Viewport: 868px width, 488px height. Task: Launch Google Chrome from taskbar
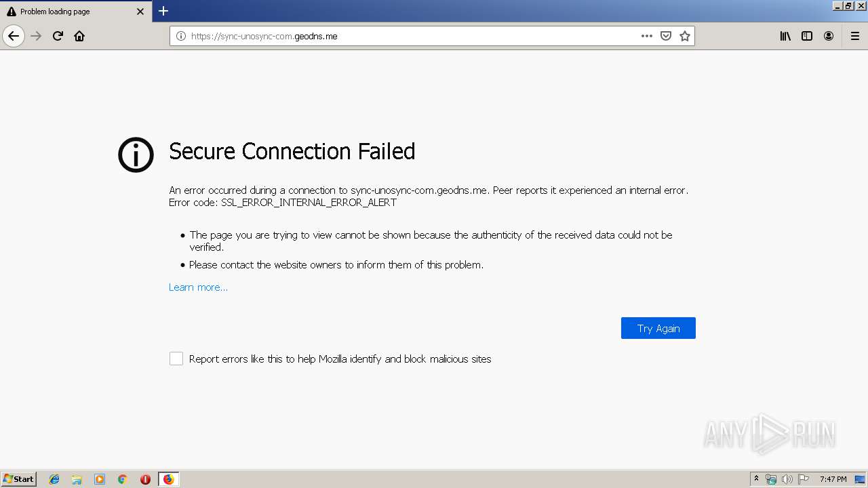tap(123, 479)
